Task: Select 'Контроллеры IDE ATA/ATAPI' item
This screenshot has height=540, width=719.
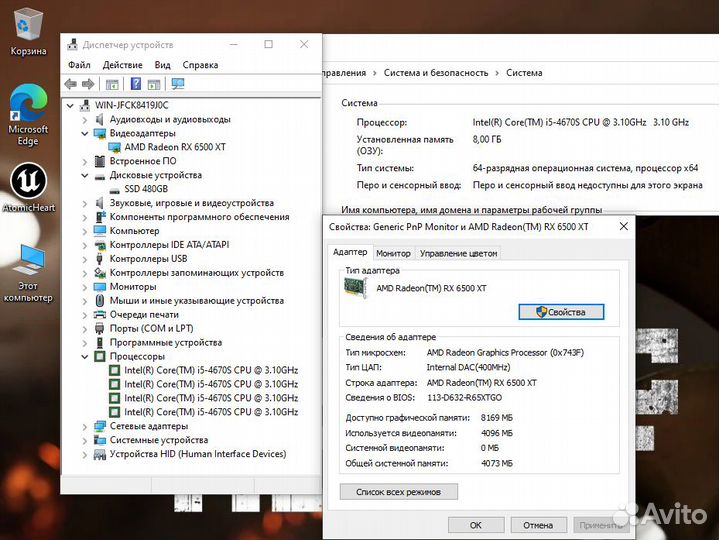Action: [169, 245]
